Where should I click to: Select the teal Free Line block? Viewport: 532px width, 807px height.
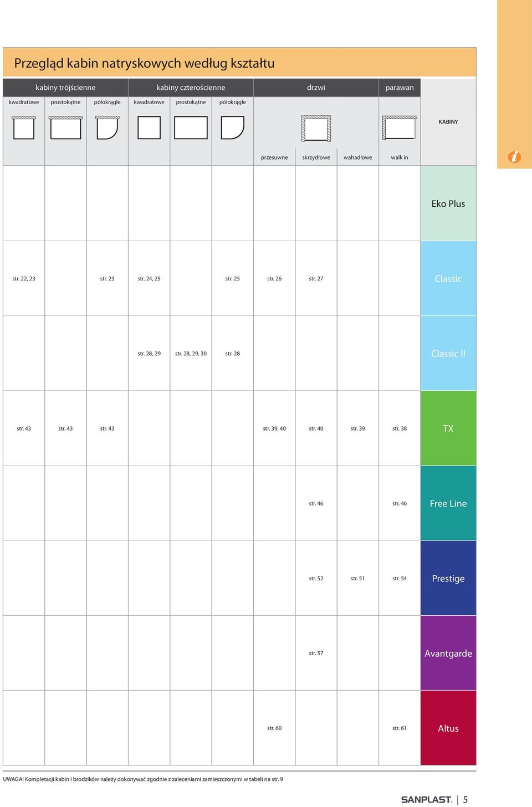448,503
